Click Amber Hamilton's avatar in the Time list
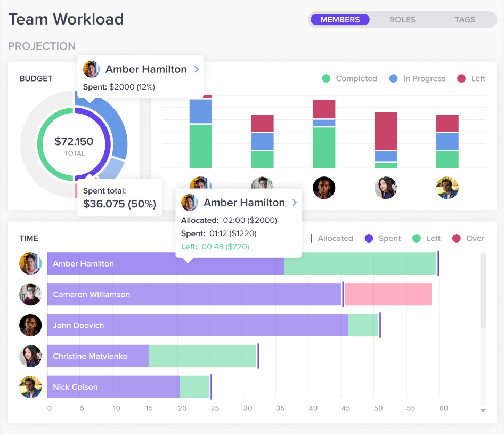 click(x=30, y=263)
